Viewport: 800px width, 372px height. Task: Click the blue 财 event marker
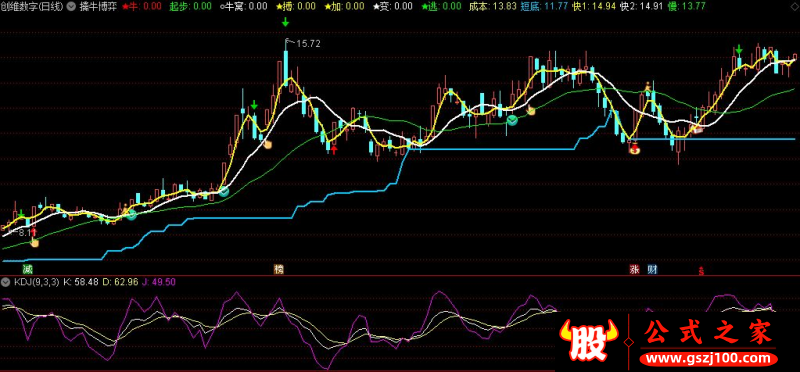652,269
